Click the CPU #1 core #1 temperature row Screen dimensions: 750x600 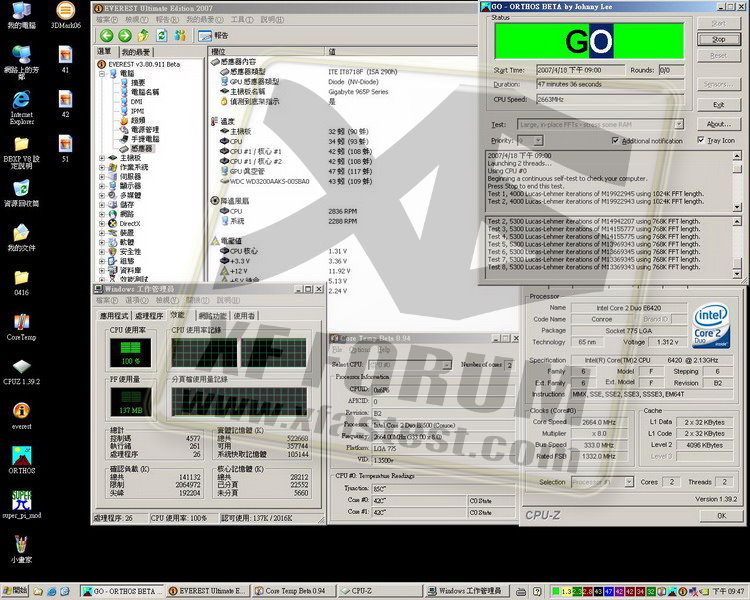[x=296, y=151]
